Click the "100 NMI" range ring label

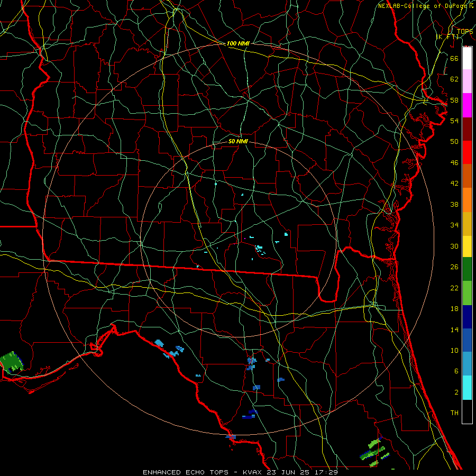pos(238,44)
